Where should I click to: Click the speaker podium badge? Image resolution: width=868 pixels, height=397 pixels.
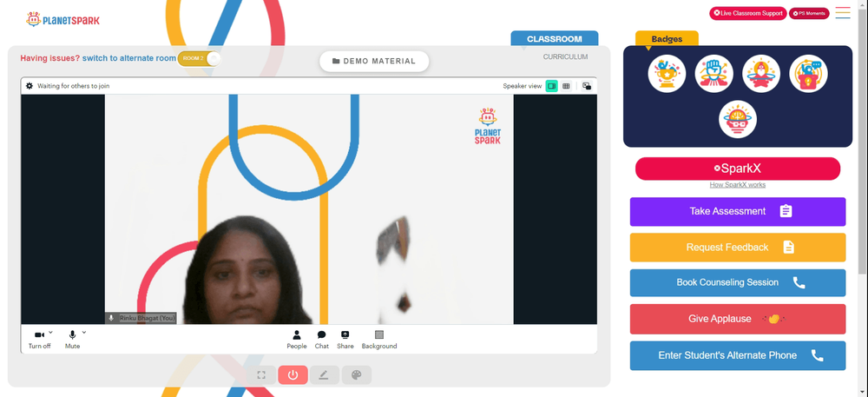tap(809, 74)
